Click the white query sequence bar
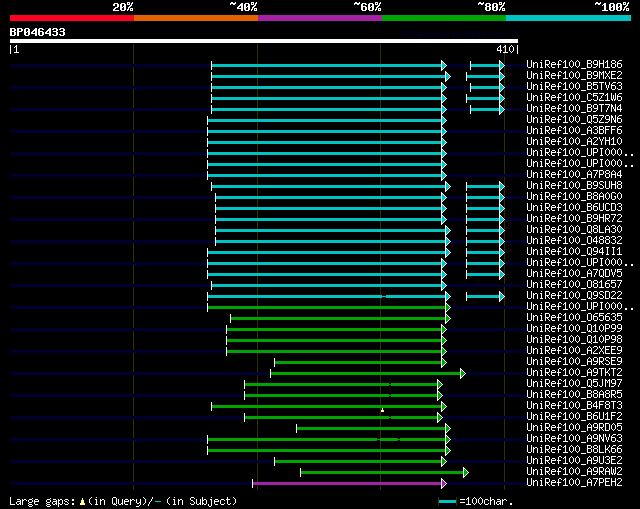The height and width of the screenshot is (509, 640). pos(264,41)
